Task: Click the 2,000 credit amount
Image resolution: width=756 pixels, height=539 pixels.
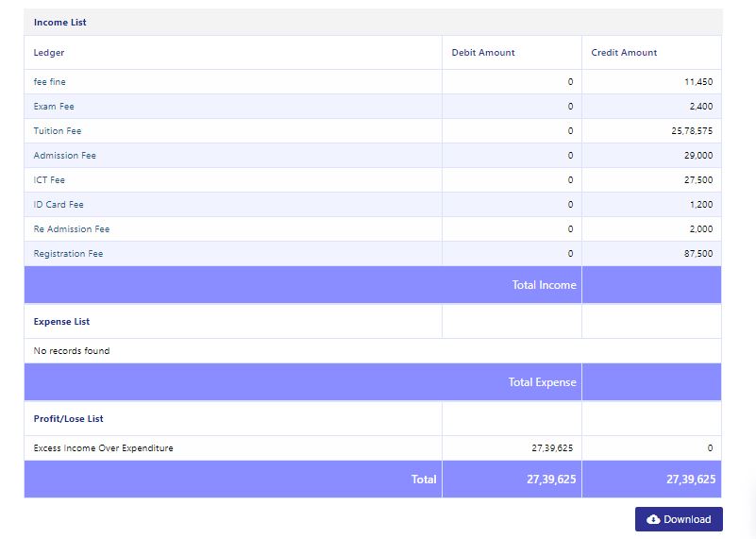Action: (x=700, y=229)
